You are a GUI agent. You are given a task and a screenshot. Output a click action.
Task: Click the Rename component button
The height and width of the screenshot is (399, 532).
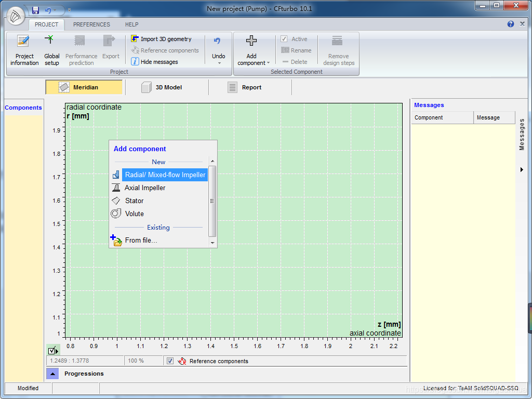click(296, 50)
